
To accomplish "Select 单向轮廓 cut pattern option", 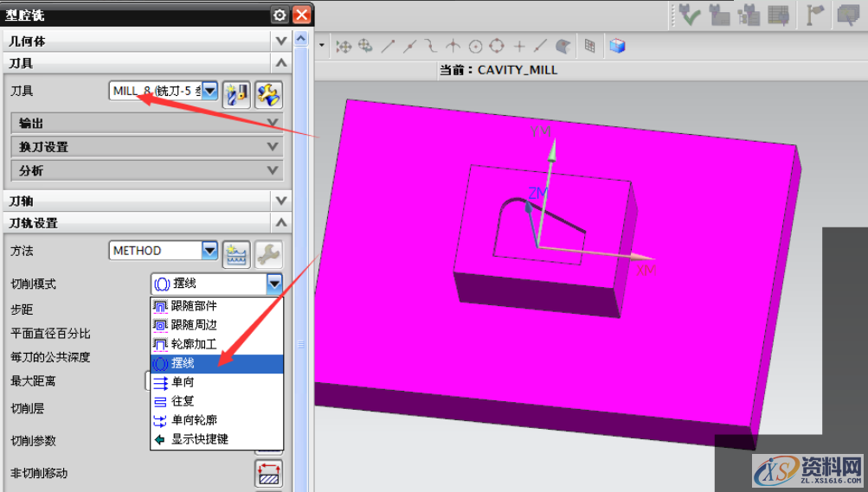I will (x=194, y=420).
